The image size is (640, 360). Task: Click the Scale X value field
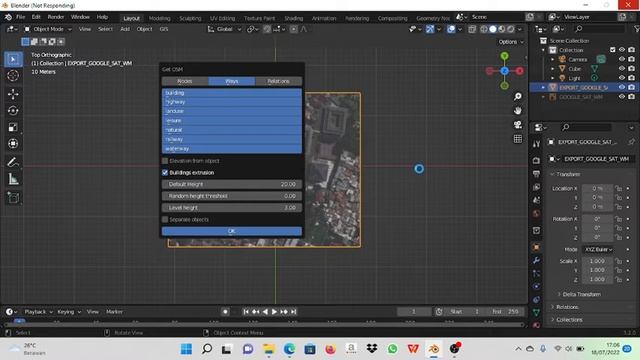(597, 261)
